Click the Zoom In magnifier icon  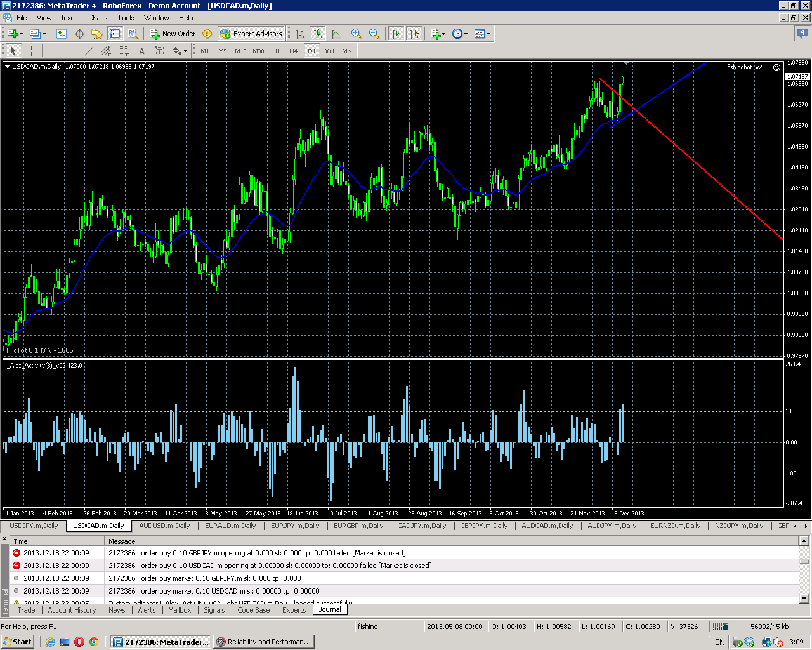[357, 34]
